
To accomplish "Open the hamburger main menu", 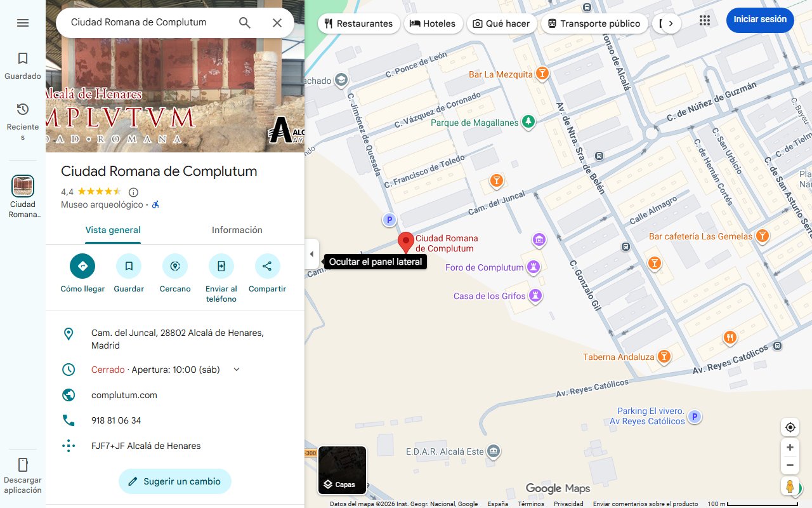I will 23,23.
